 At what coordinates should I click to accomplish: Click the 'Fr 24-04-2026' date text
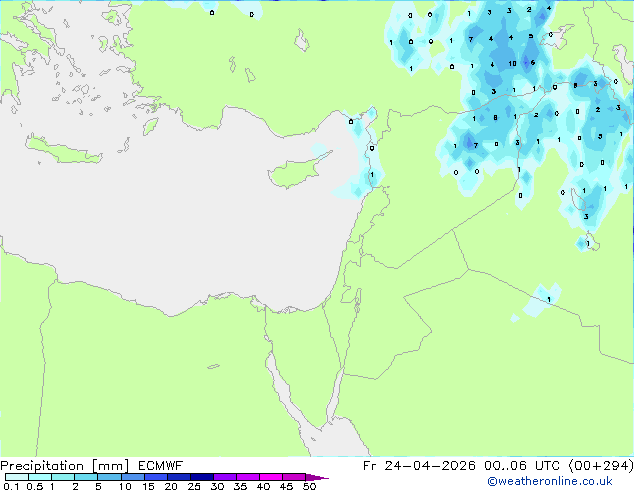[x=419, y=466]
